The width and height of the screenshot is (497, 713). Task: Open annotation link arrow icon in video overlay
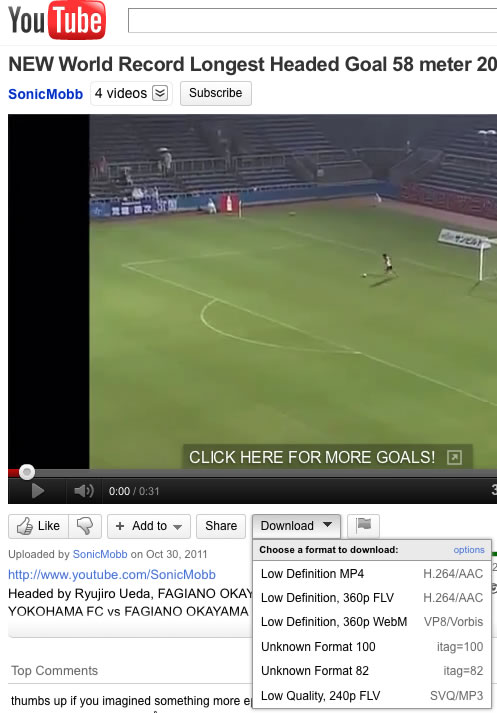tap(454, 457)
